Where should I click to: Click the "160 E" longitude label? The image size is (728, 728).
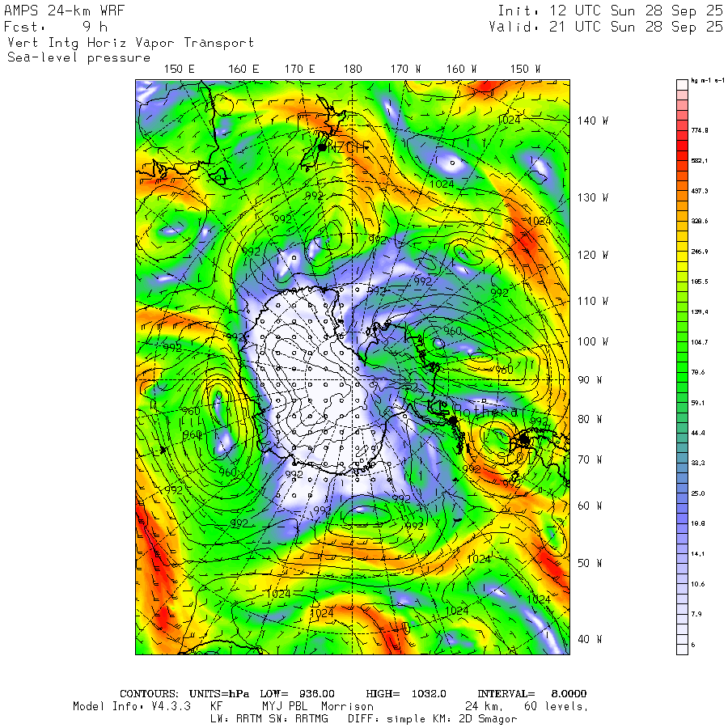pos(243,70)
